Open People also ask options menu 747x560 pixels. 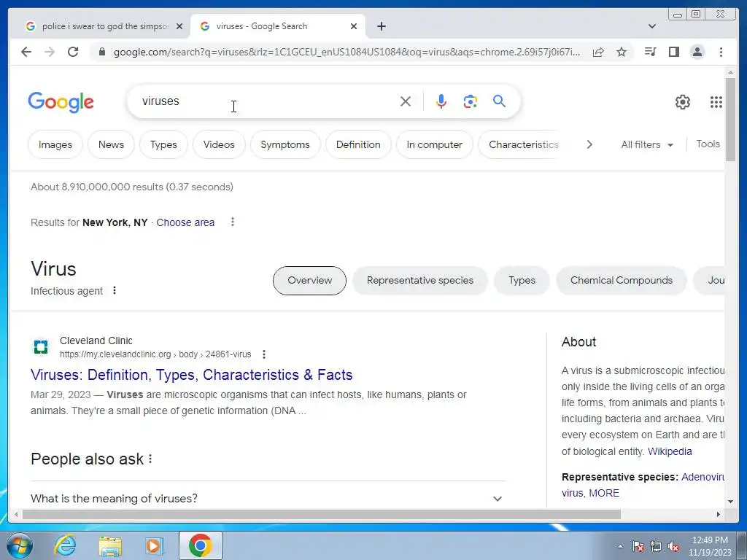150,459
